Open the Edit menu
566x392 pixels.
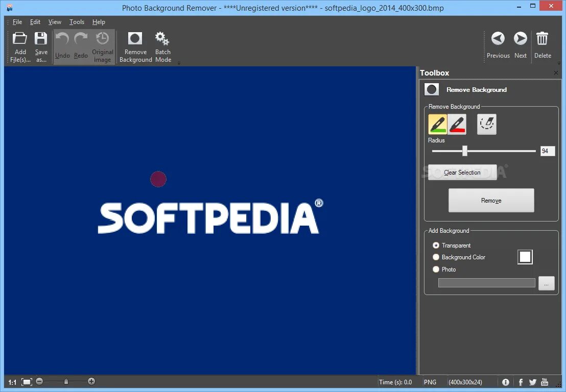tap(35, 22)
